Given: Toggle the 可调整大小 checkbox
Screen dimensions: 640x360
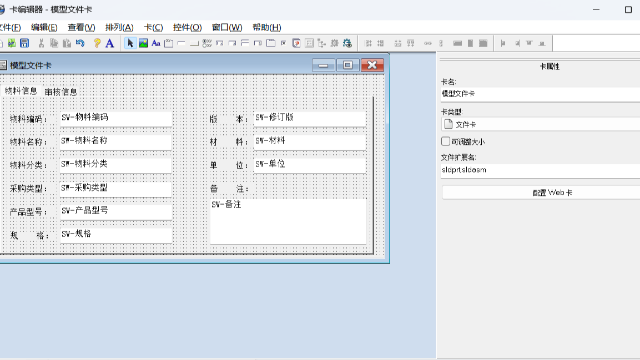Looking at the screenshot, I should [x=445, y=141].
